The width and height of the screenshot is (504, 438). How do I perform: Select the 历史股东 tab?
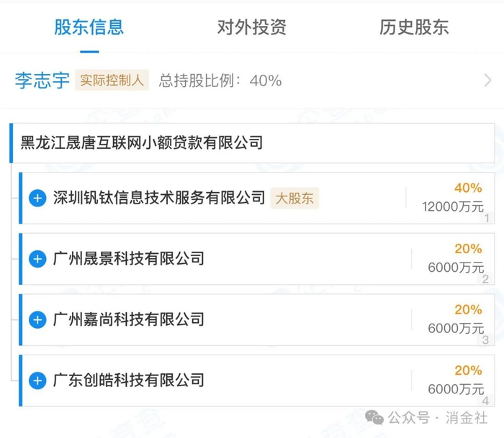(x=414, y=27)
